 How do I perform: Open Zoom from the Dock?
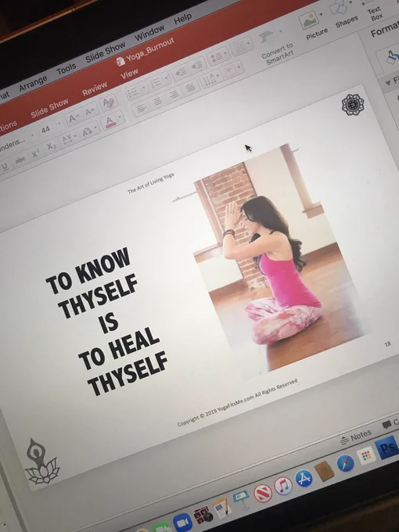click(x=182, y=522)
